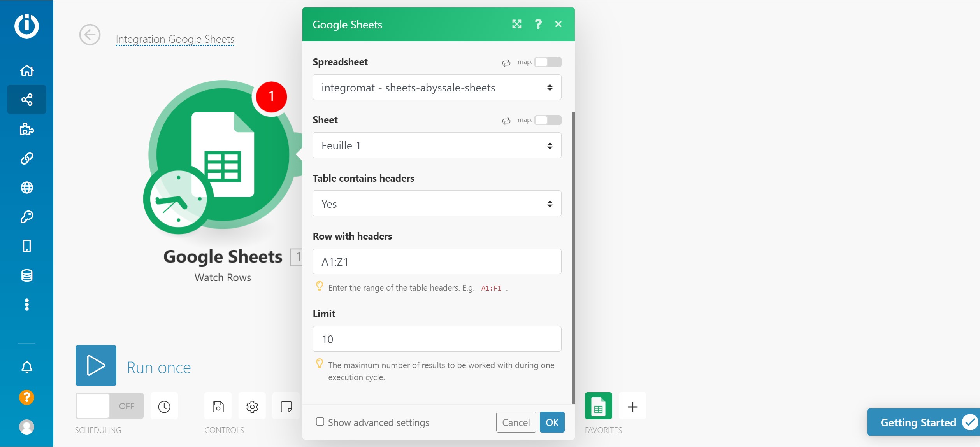
Task: Click the Run once play button
Action: [x=96, y=365]
